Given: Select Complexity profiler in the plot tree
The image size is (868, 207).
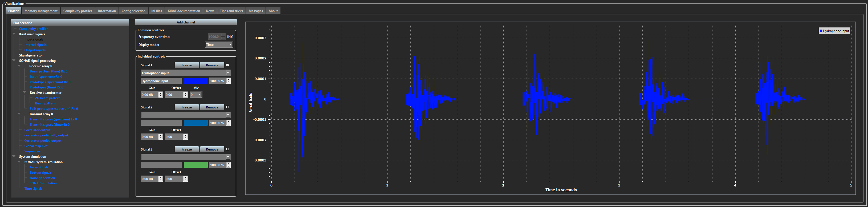Looking at the screenshot, I should (33, 29).
